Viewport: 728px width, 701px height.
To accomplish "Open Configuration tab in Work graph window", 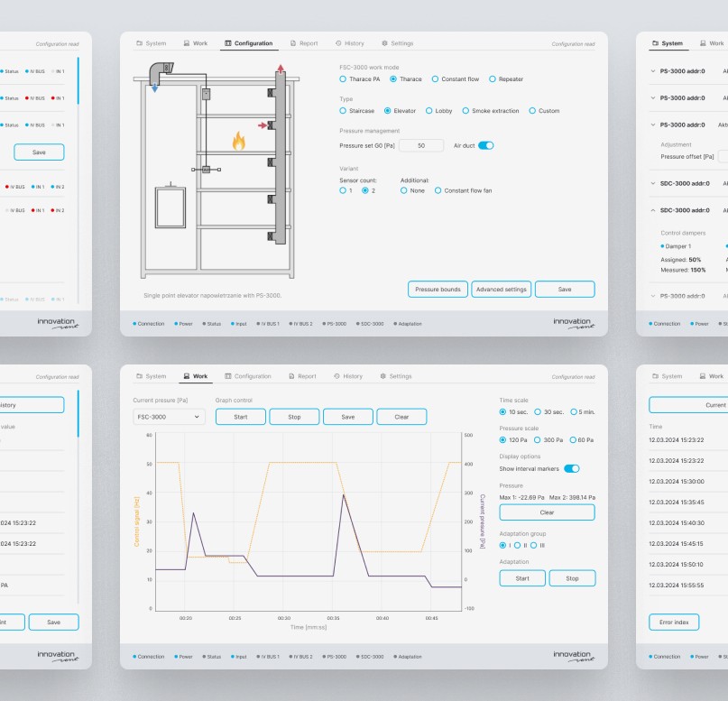I will 248,376.
